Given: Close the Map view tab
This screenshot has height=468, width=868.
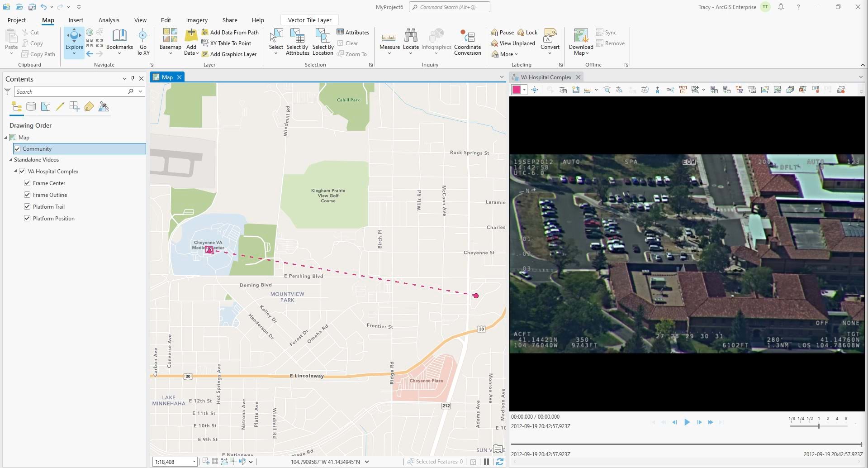Looking at the screenshot, I should (x=180, y=77).
